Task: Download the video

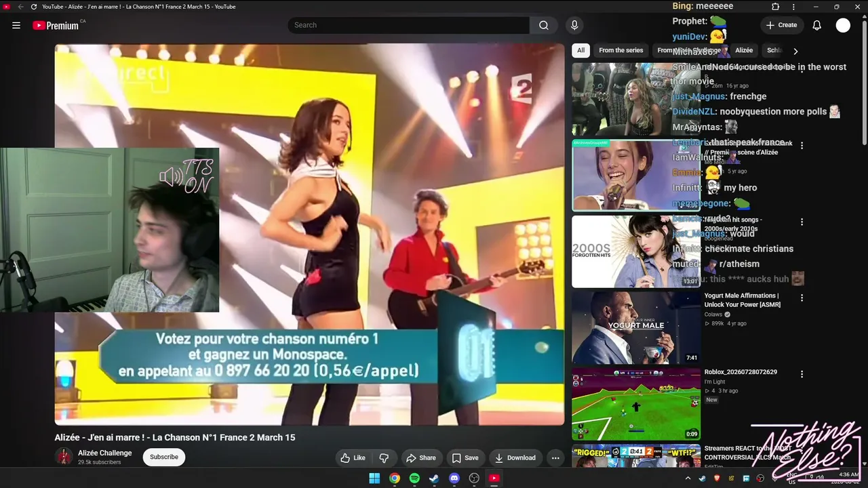Action: point(515,457)
